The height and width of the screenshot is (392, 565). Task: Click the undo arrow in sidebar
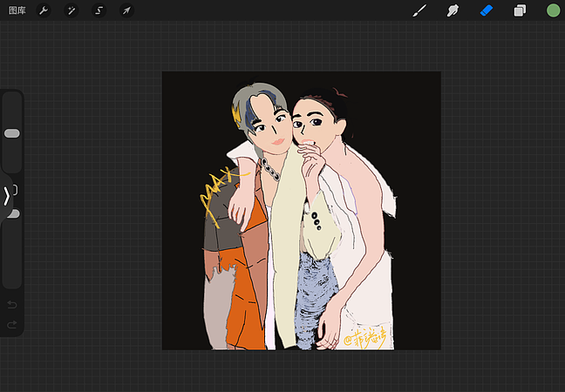tap(12, 305)
